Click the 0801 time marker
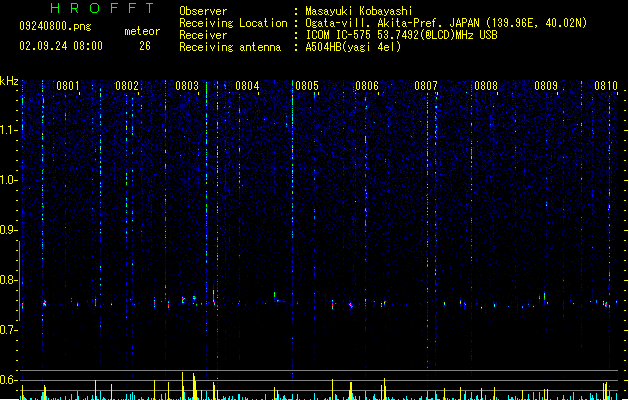Image resolution: width=629 pixels, height=400 pixels. [67, 86]
